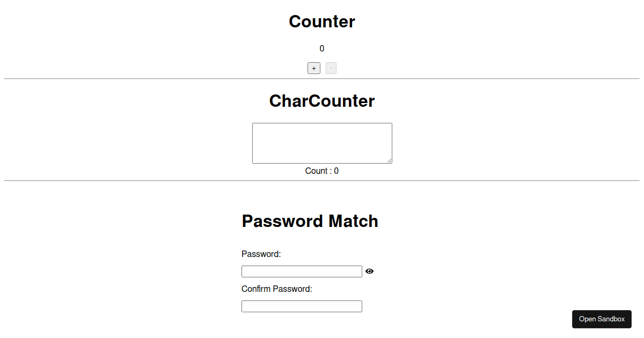Toggle password visibility with the eye icon
This screenshot has width=644, height=338.
coord(369,271)
